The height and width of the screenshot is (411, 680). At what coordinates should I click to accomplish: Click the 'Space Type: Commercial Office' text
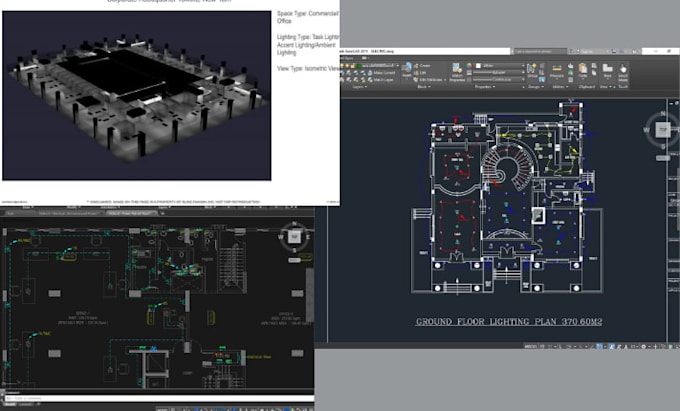pyautogui.click(x=308, y=17)
